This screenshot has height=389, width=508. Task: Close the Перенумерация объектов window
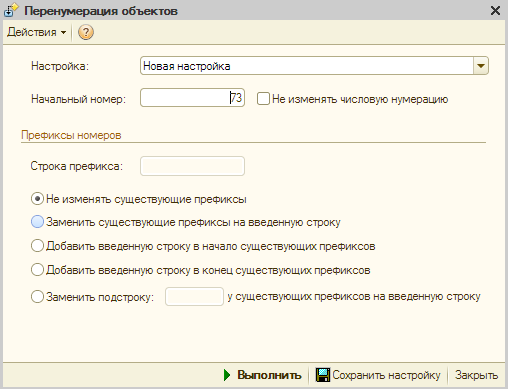(x=495, y=11)
